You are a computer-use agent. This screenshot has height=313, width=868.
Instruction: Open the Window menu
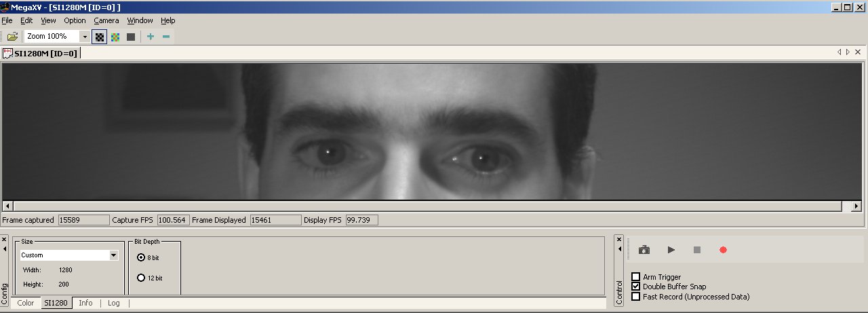click(x=140, y=20)
